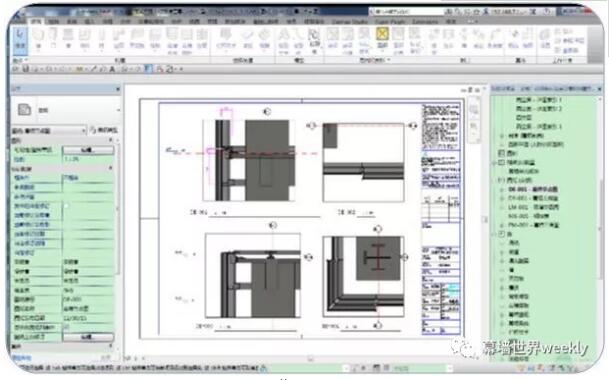Viewport: 609px width, 380px height.
Task: Switch to the Extensions ribbon tab
Action: point(425,21)
